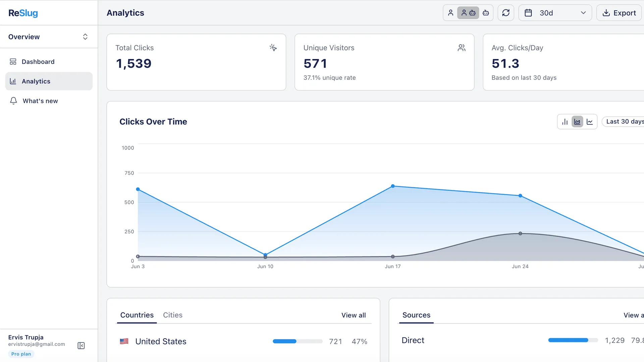Screen dimensions: 644x362
Task: Click the 47% share value
Action: coord(359,341)
